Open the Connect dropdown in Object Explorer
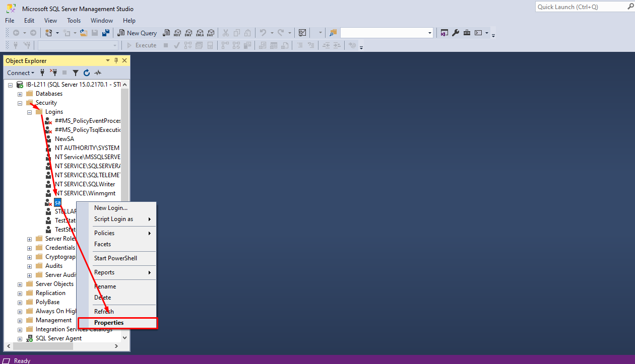The height and width of the screenshot is (364, 635). tap(21, 73)
